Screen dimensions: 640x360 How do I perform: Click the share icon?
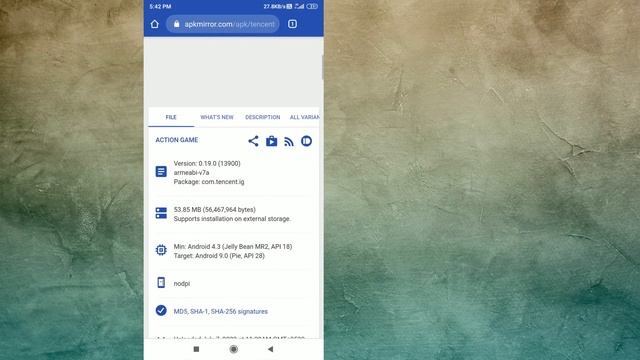pos(253,141)
